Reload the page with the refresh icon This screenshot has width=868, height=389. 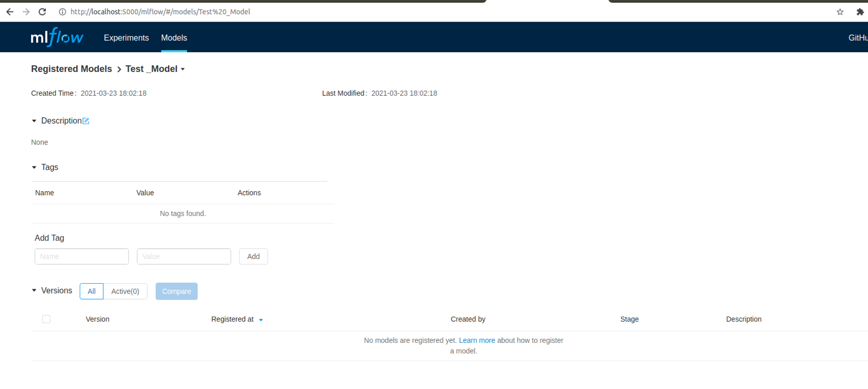(42, 12)
